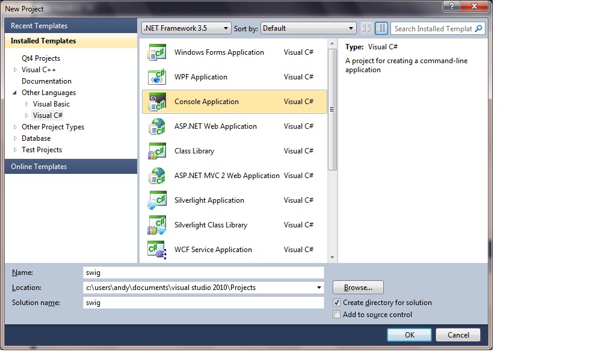Click the template list scroll down arrow
601x364 pixels.
pos(332,258)
